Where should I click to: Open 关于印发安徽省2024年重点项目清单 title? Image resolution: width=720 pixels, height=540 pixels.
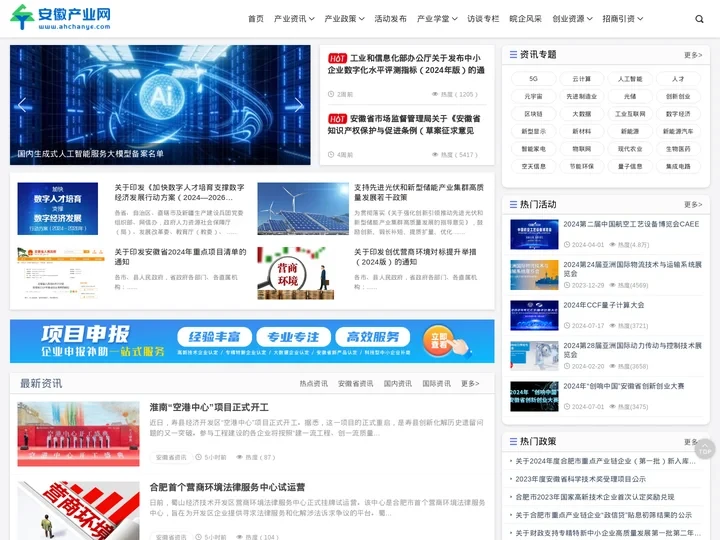pos(180,257)
